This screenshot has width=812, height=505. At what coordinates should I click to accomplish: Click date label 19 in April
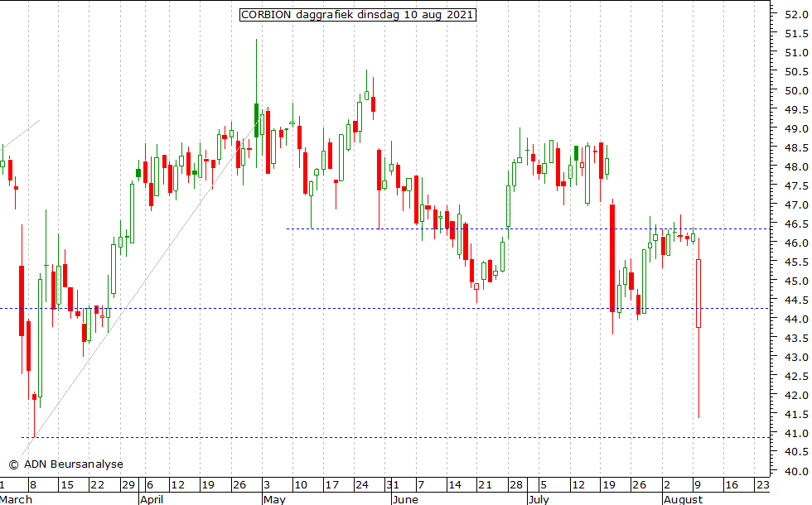(x=208, y=485)
